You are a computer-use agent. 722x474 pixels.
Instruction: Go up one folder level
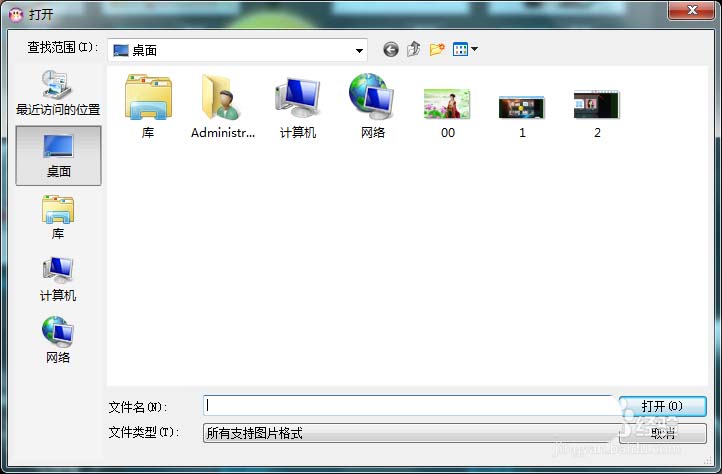pyautogui.click(x=413, y=49)
